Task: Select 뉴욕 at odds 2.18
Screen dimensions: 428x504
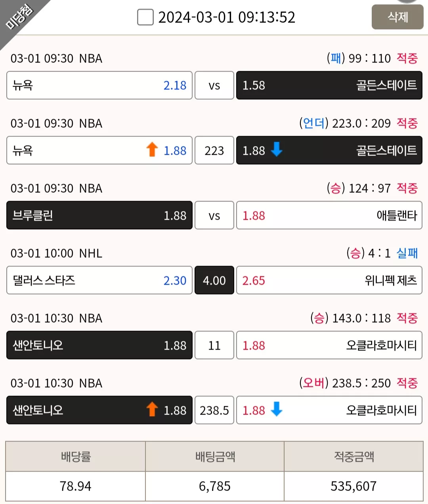Action: (x=99, y=85)
